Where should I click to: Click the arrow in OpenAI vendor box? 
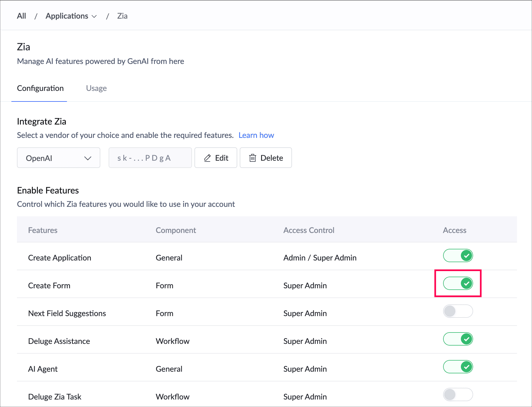tap(88, 158)
